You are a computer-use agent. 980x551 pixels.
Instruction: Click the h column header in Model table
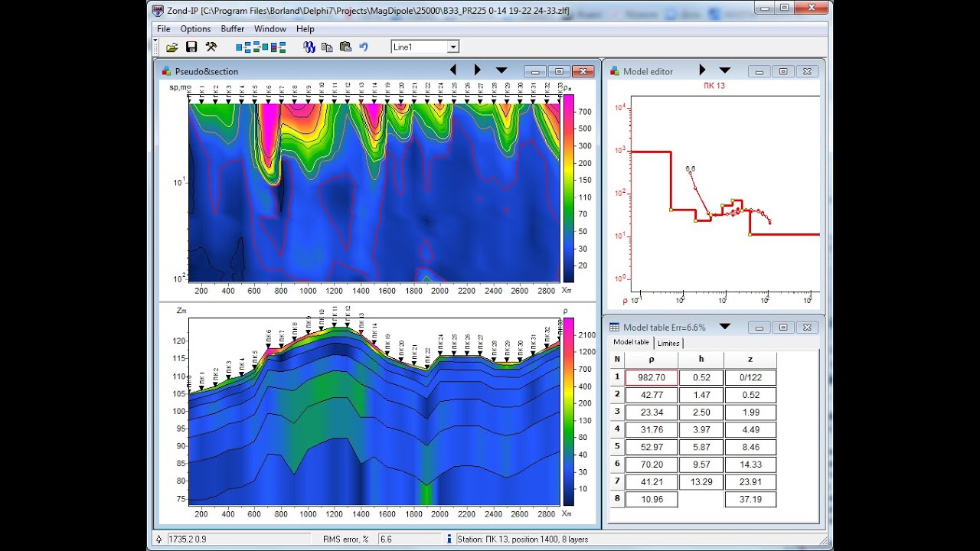click(701, 359)
